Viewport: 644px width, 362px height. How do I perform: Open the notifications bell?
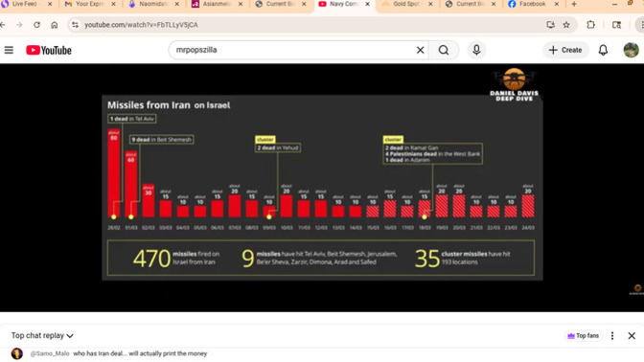603,50
